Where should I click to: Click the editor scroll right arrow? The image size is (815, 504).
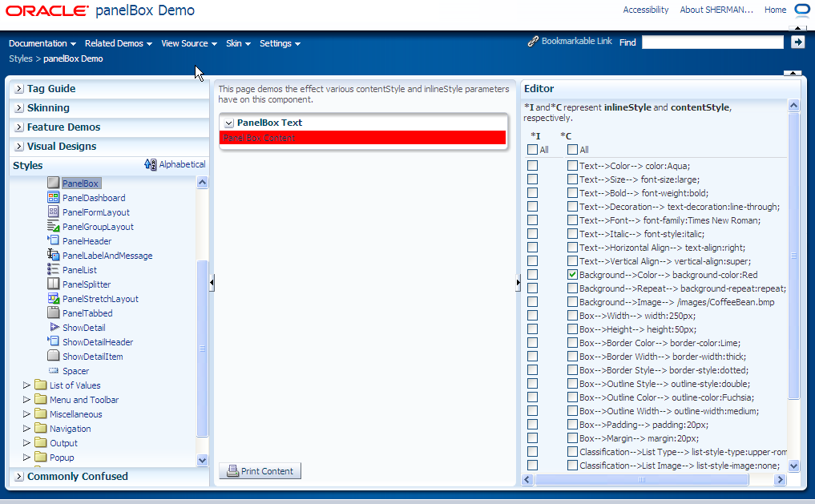pyautogui.click(x=780, y=480)
